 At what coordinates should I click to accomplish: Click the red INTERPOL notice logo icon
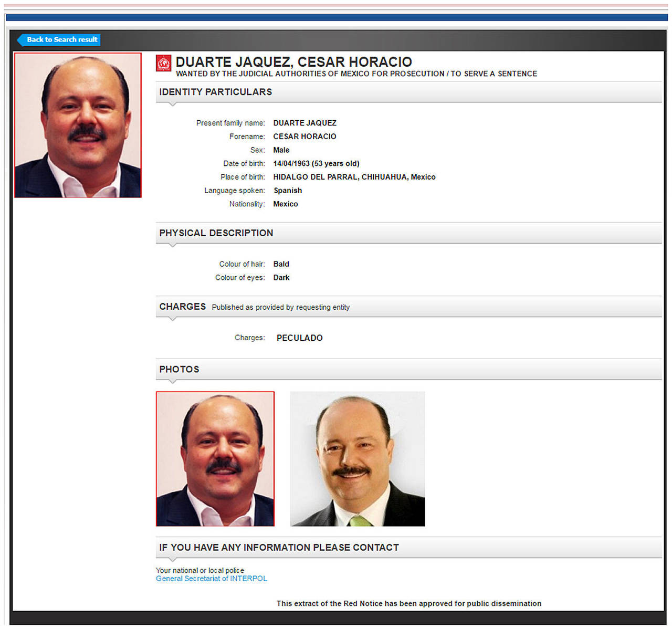point(163,64)
